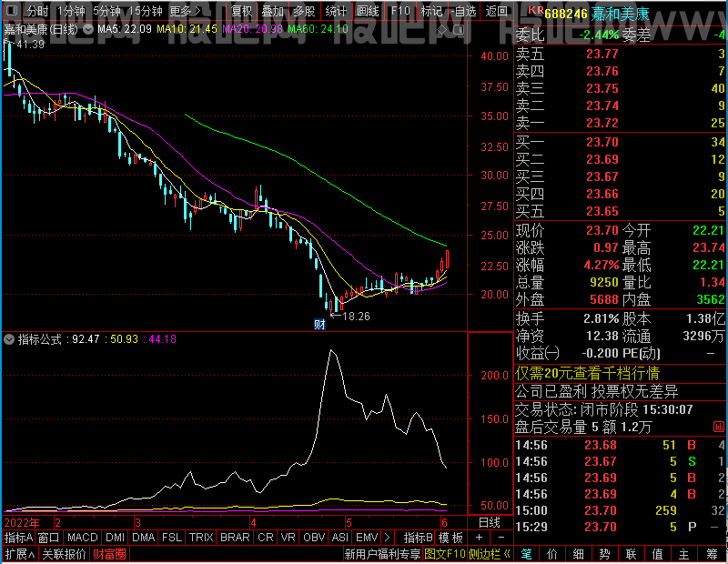This screenshot has width=728, height=564.
Task: Click the panel split icon beside the diamond
Action: coord(459,30)
